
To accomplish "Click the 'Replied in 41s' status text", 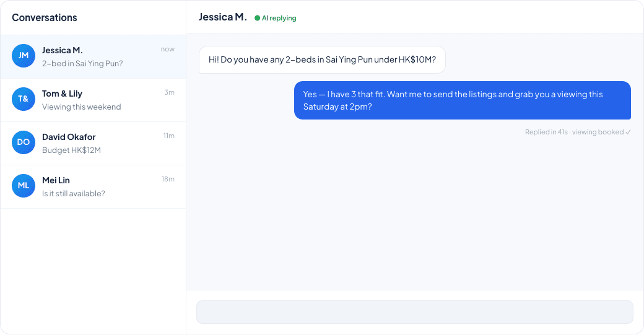I will point(546,132).
